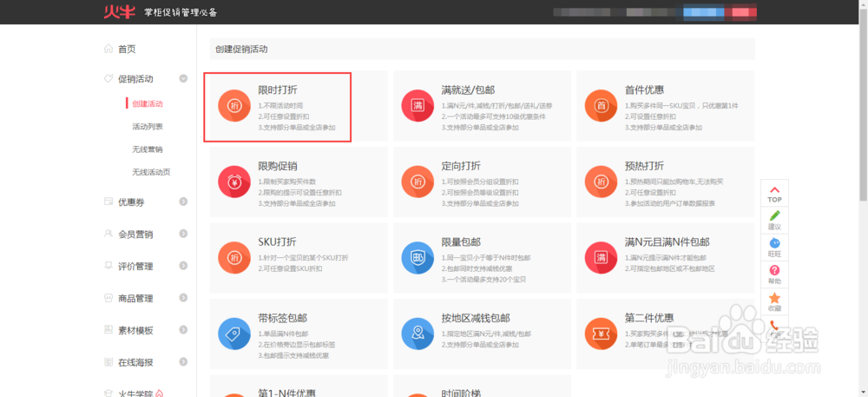Click the SKU打折 orange icon
This screenshot has width=868, height=397.
point(234,257)
